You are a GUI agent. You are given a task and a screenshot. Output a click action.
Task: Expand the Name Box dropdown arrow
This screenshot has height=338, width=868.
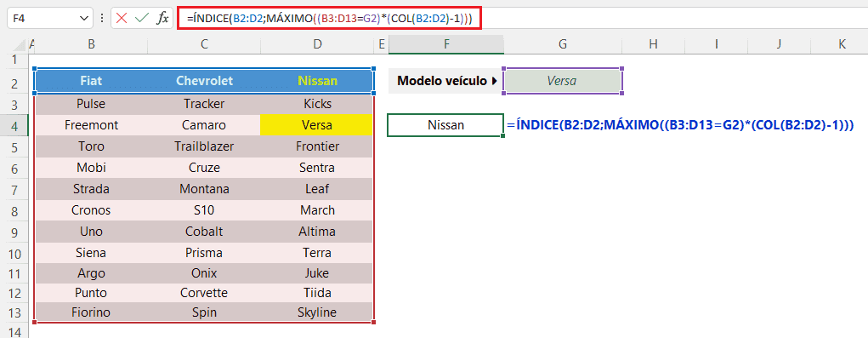click(x=84, y=19)
